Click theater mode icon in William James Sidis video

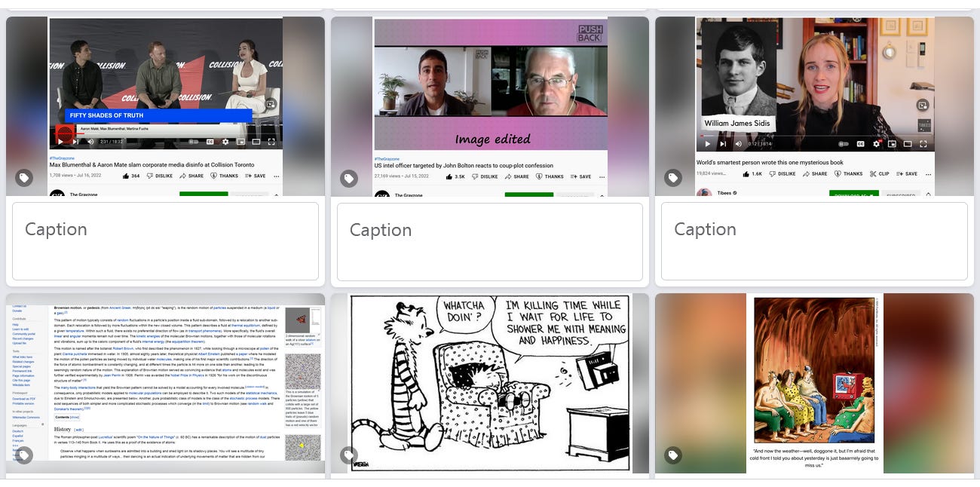coord(908,143)
